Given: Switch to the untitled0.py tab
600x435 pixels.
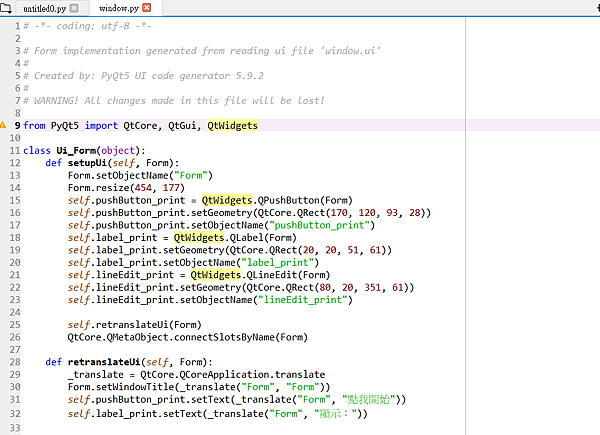Looking at the screenshot, I should (x=44, y=8).
